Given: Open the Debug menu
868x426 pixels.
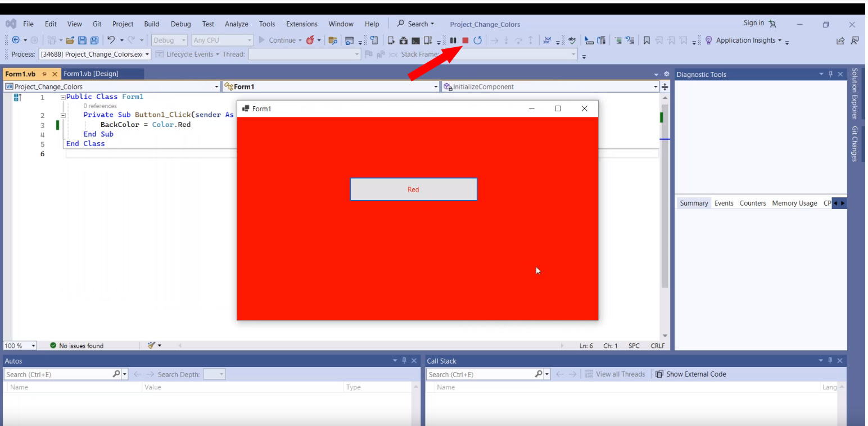Looking at the screenshot, I should [180, 24].
